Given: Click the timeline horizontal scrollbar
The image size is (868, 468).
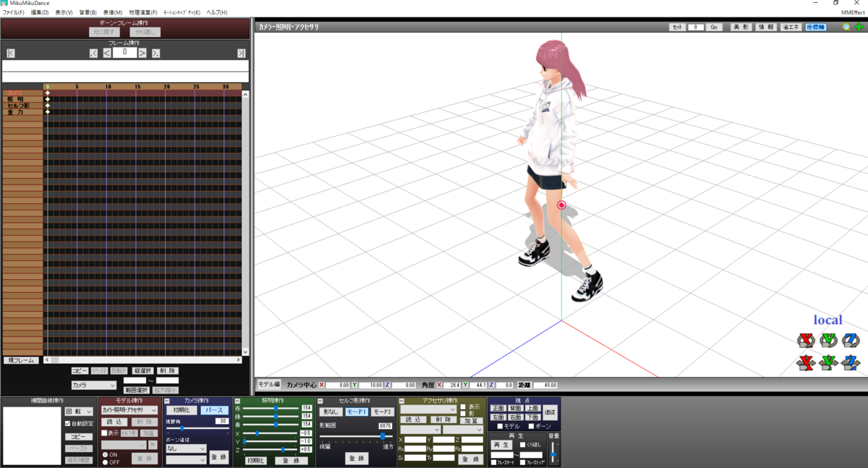Looking at the screenshot, I should pos(143,359).
